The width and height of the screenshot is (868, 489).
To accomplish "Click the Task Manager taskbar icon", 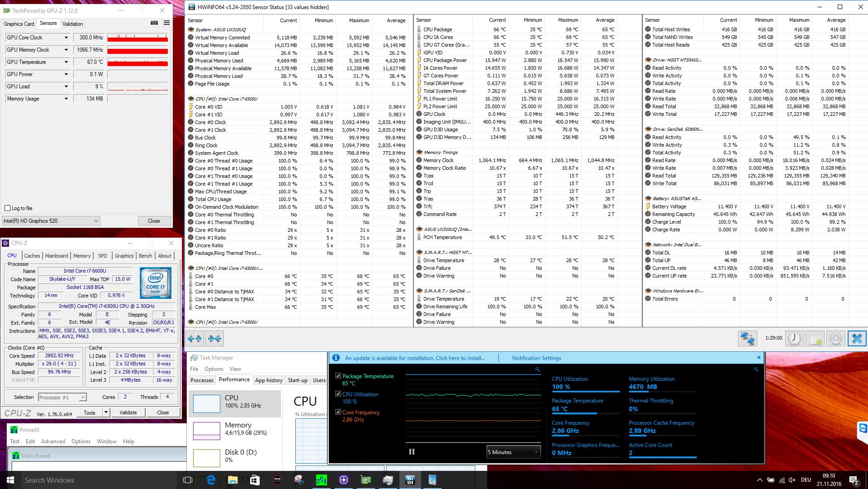I will click(388, 480).
